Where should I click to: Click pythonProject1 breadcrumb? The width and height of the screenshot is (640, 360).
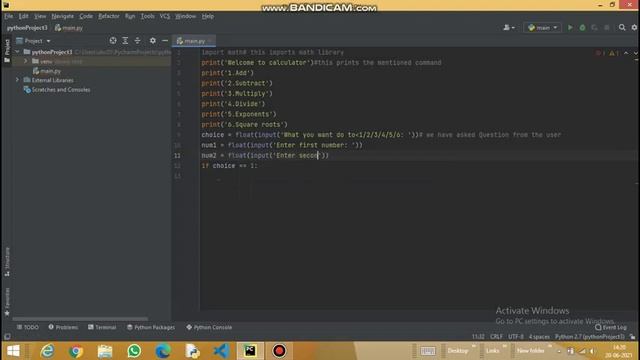27,28
